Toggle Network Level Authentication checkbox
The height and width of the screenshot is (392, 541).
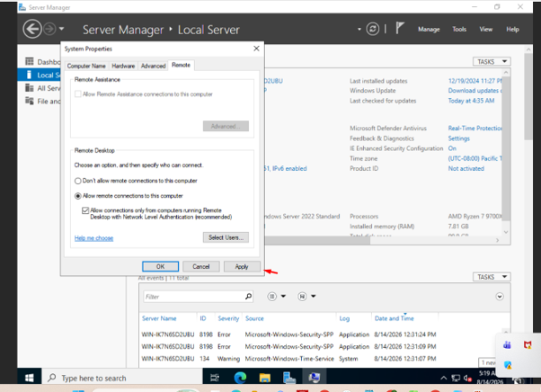[85, 210]
